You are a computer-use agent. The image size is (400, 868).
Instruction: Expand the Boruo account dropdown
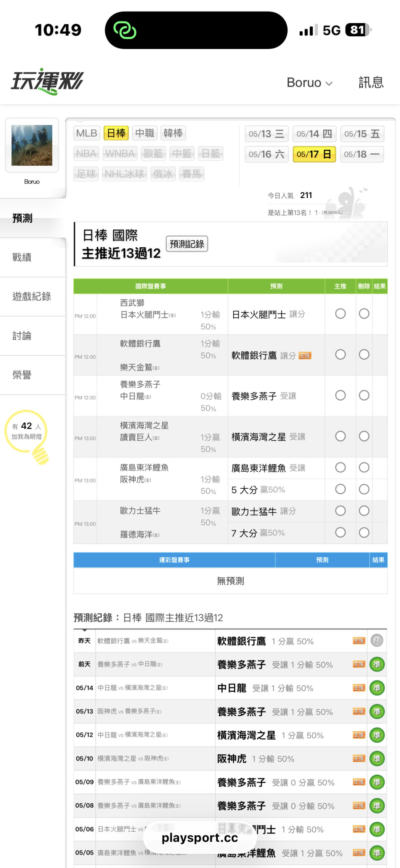310,82
